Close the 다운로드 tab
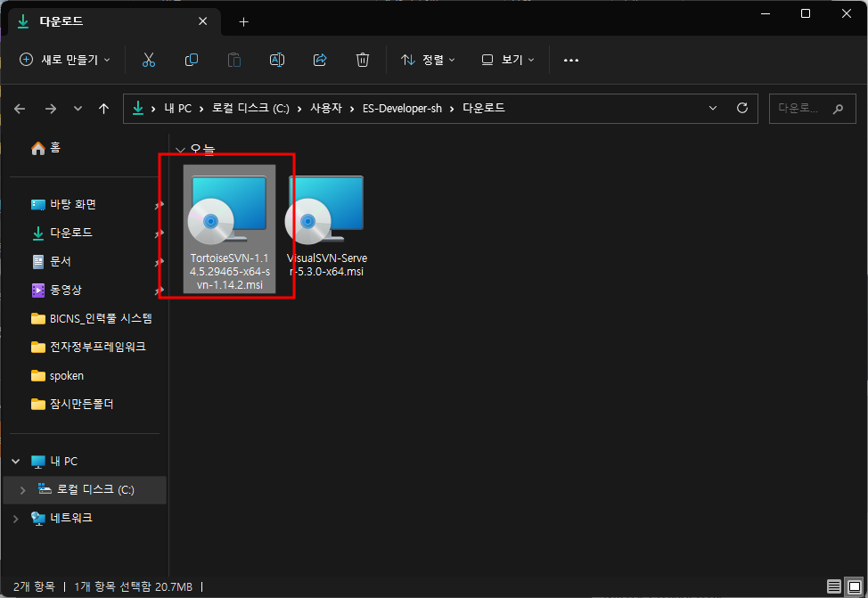The image size is (868, 598). tap(202, 21)
